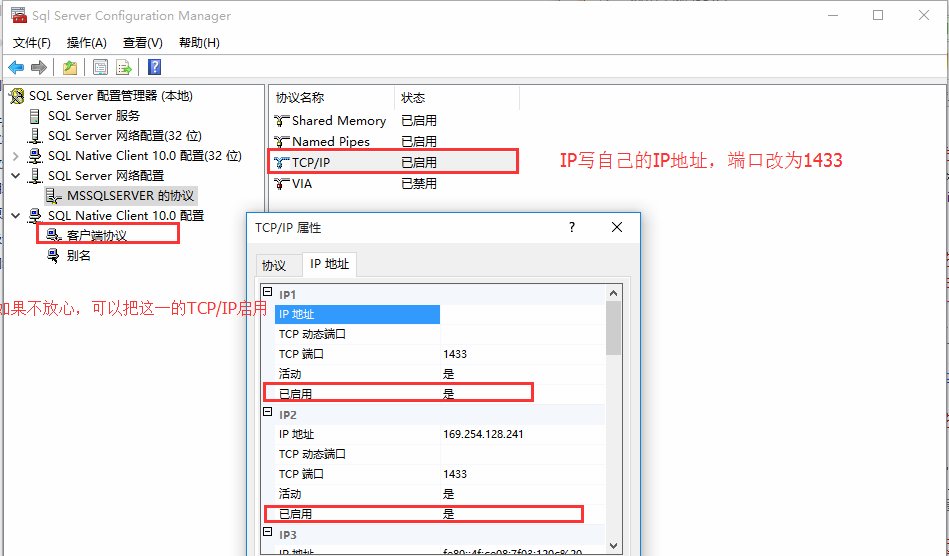
Task: Select the highlighted IP1 IP 地址 label
Action: [x=357, y=314]
